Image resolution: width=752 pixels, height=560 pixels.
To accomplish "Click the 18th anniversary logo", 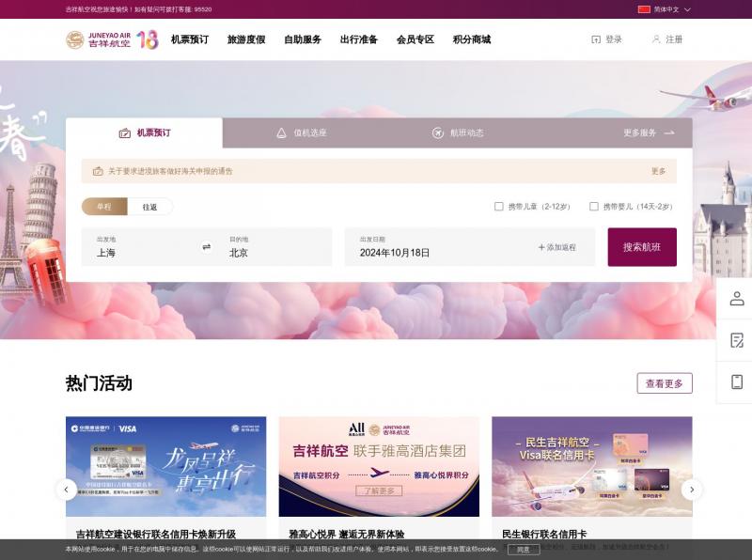I will coord(148,39).
